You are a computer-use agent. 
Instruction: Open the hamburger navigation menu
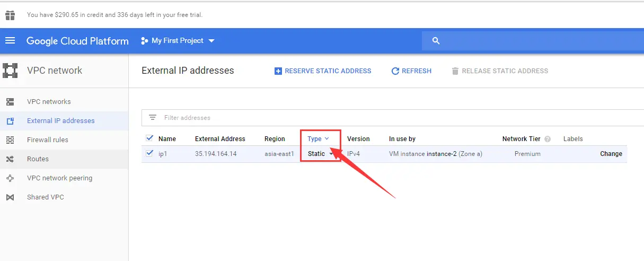tap(11, 41)
